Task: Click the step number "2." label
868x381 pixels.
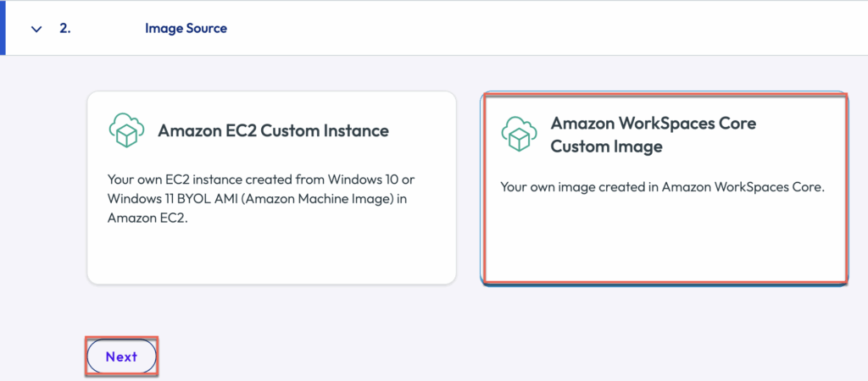Action: pos(64,29)
